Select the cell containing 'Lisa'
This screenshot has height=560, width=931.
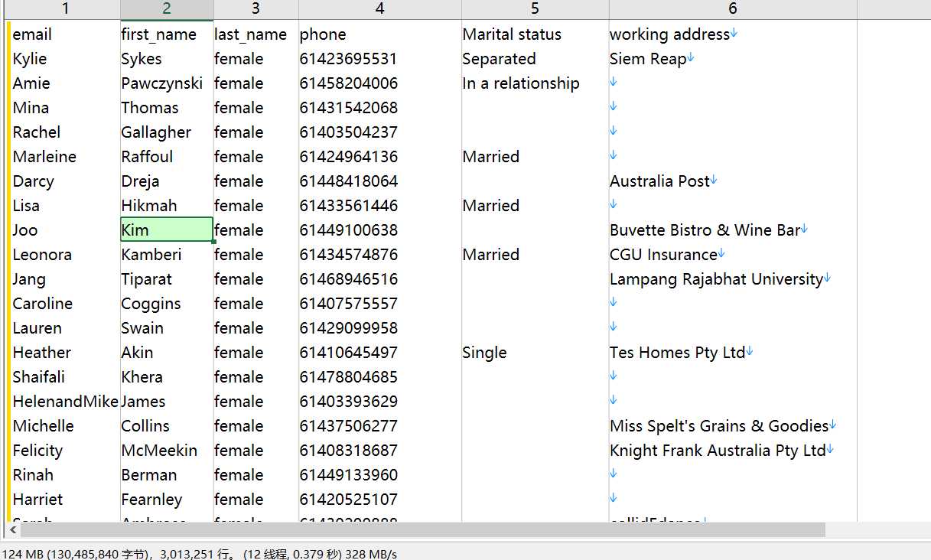65,206
